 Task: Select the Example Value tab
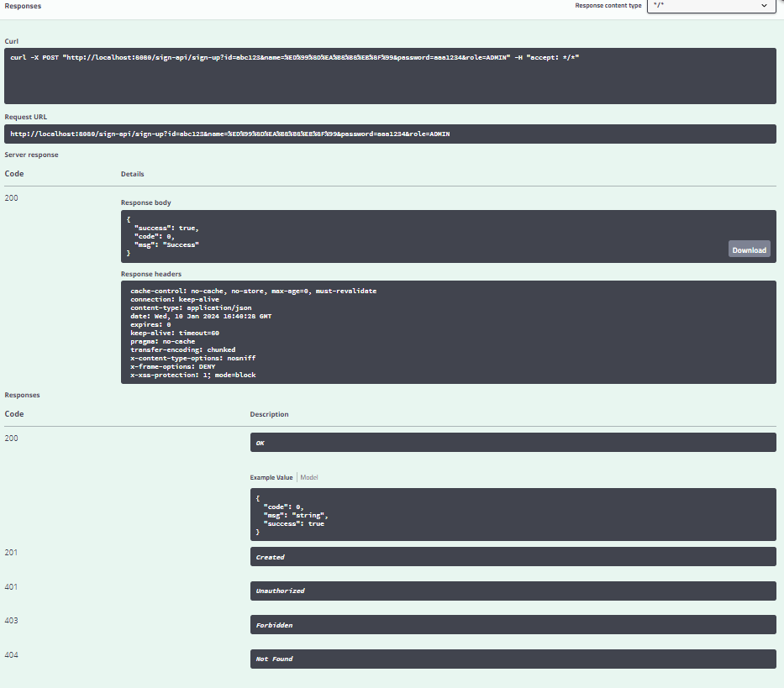271,477
